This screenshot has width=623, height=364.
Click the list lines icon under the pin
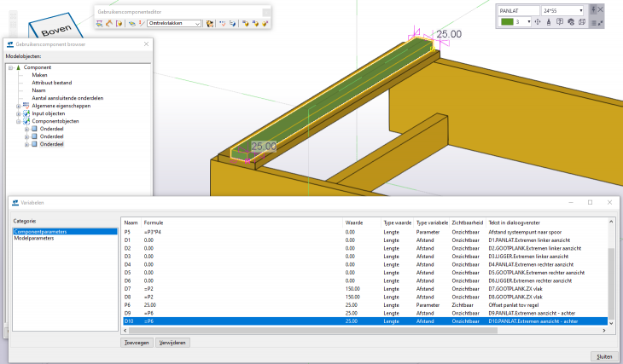coord(594,22)
